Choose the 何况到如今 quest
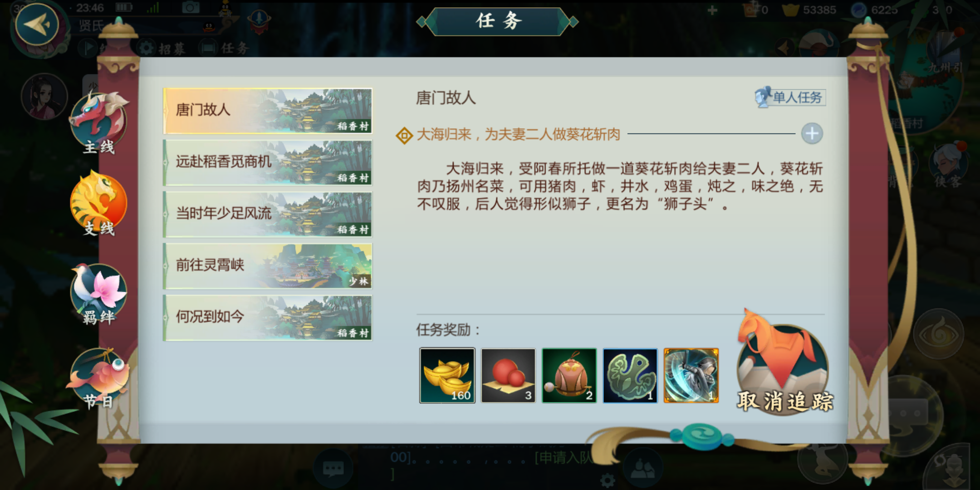This screenshot has height=490, width=980. 268,318
